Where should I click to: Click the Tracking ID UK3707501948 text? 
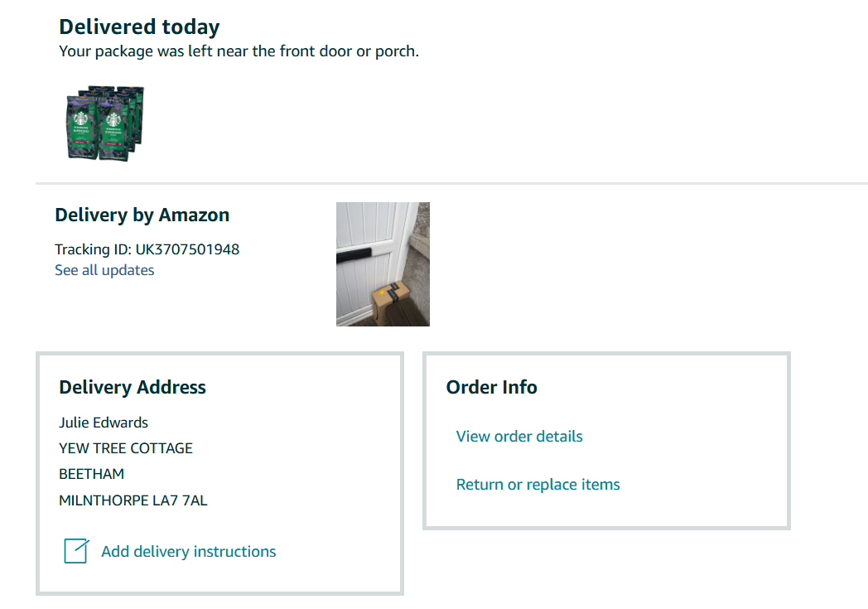147,249
